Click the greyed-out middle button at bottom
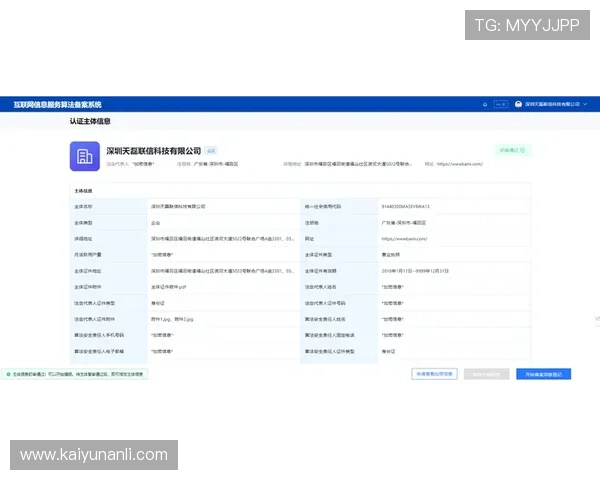This screenshot has width=600, height=480. tap(486, 374)
